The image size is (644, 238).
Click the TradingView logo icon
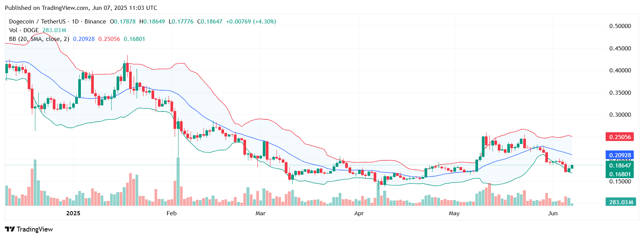click(9, 229)
